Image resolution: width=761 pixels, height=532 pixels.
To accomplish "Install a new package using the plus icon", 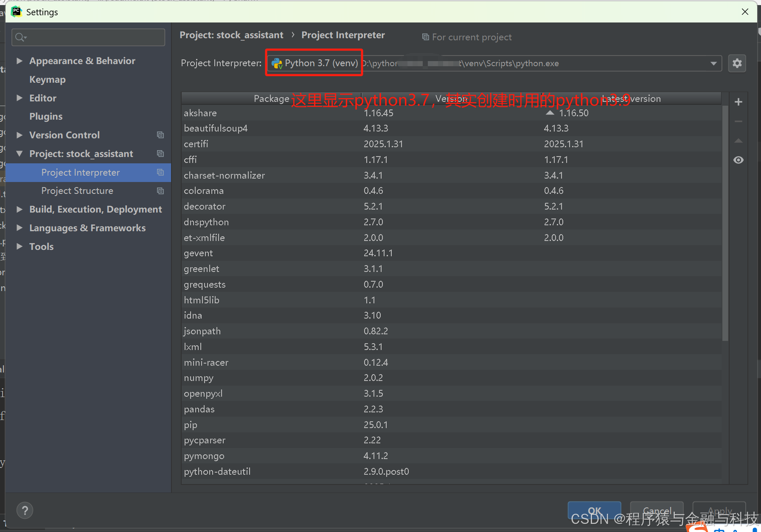I will [x=739, y=101].
